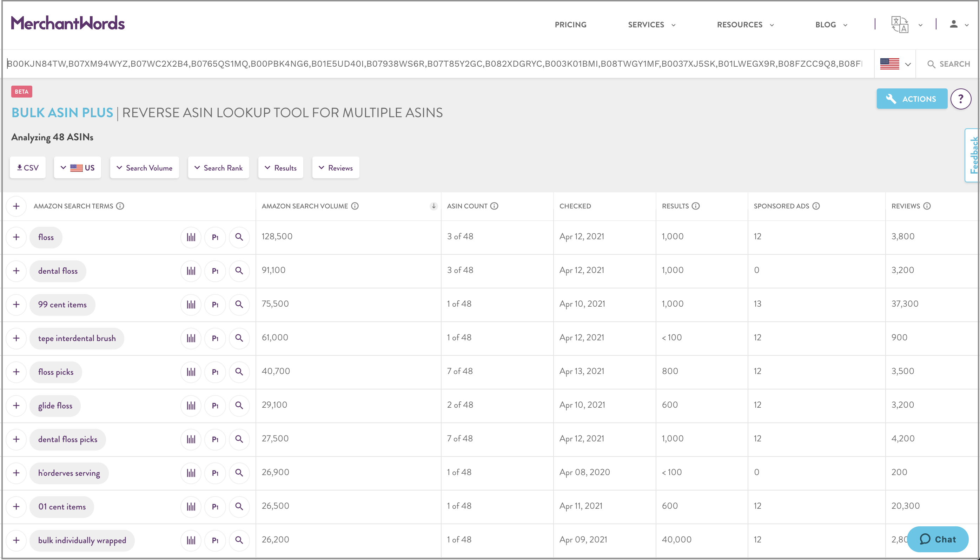Open the country flag dropdown beside search
Viewport: 980px width, 560px height.
[x=895, y=64]
